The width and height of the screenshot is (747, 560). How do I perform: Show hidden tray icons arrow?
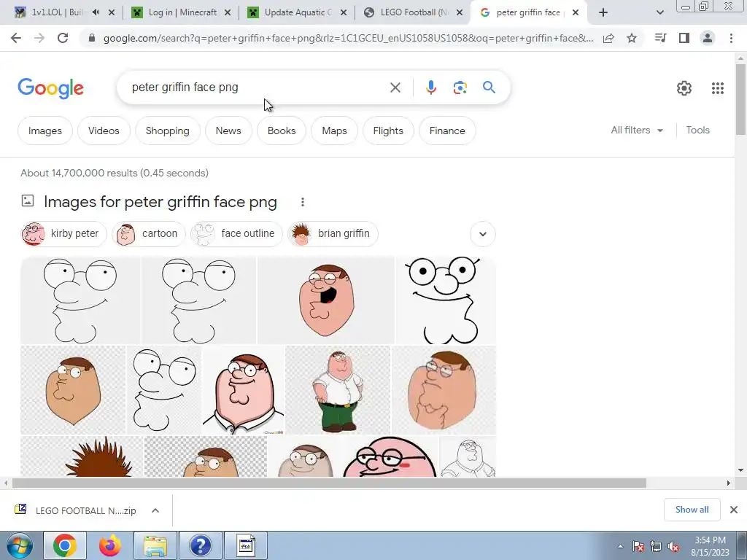620,547
